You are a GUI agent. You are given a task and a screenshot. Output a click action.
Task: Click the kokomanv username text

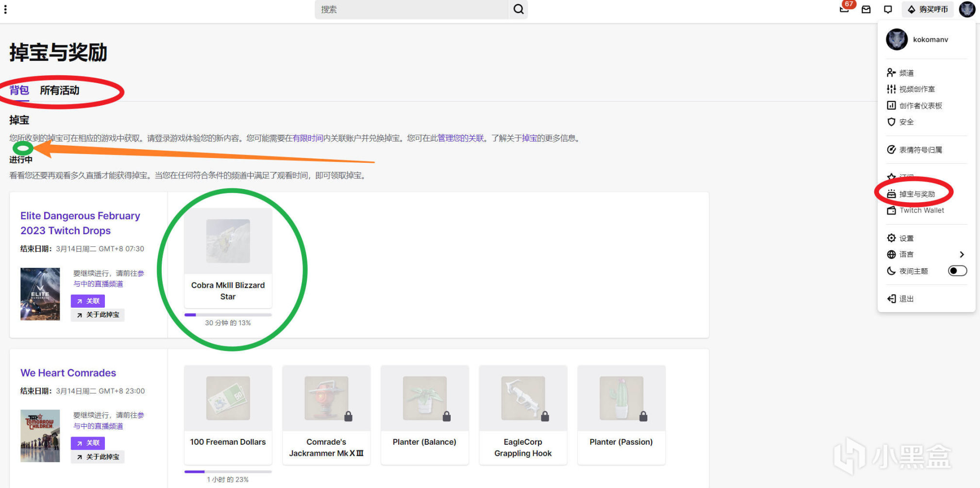tap(930, 39)
